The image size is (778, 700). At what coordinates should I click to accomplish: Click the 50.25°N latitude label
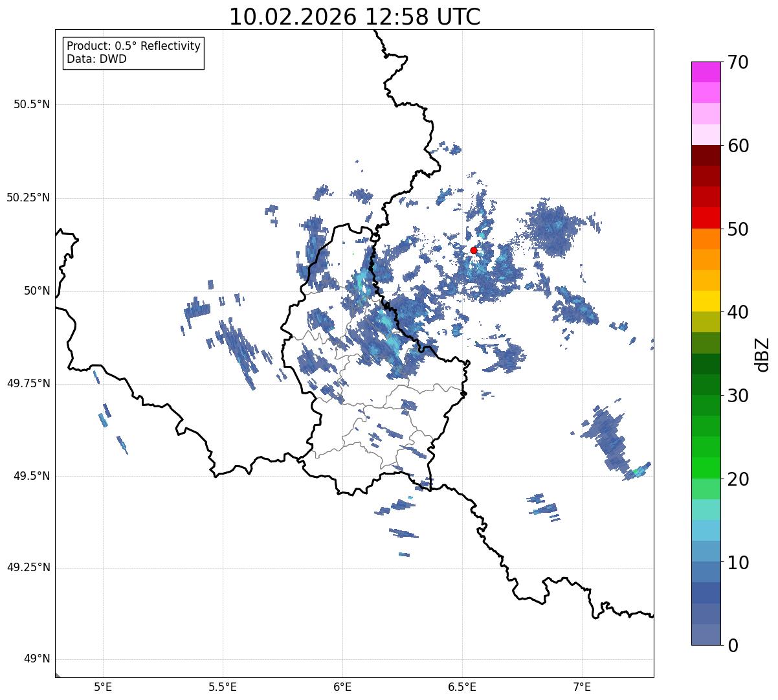tap(28, 198)
